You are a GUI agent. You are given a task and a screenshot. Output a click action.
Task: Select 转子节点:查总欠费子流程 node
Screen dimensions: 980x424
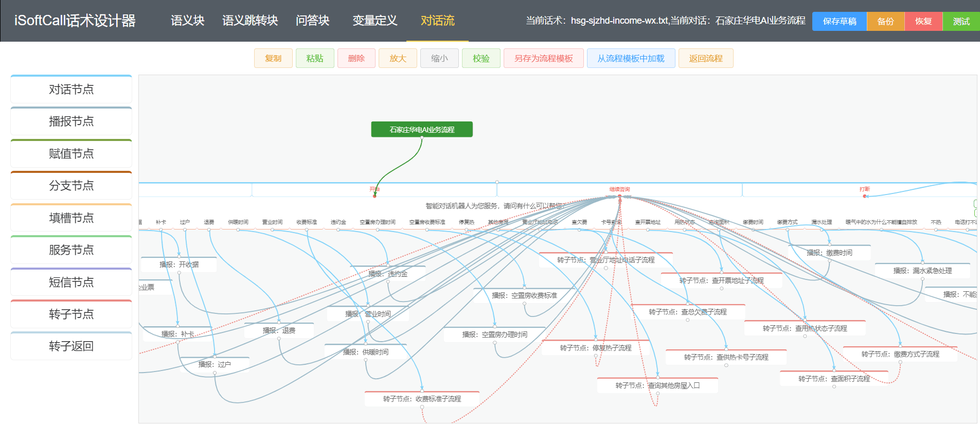point(687,312)
